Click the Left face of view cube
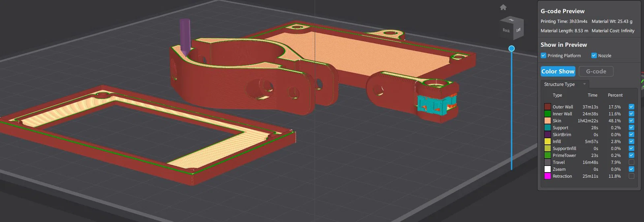This screenshot has width=644, height=222. point(518,29)
